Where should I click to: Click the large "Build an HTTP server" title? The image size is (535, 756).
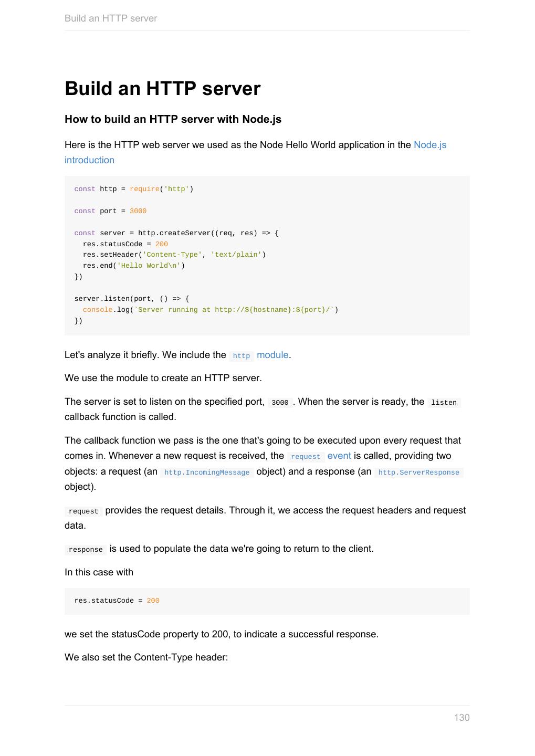[162, 89]
